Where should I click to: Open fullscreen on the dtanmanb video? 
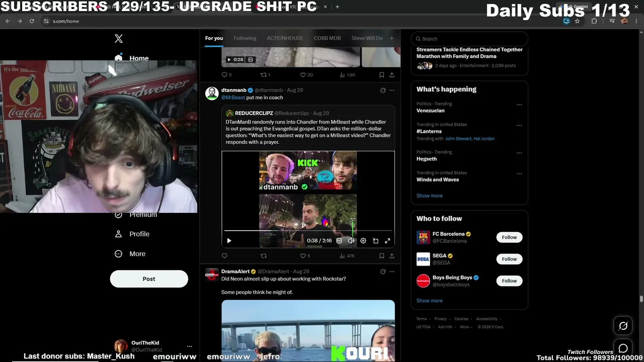click(x=387, y=241)
